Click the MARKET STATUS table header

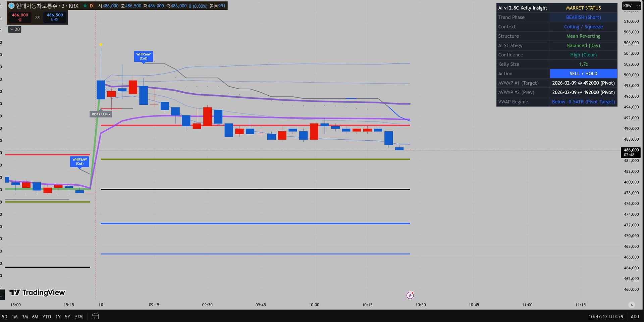coord(583,8)
